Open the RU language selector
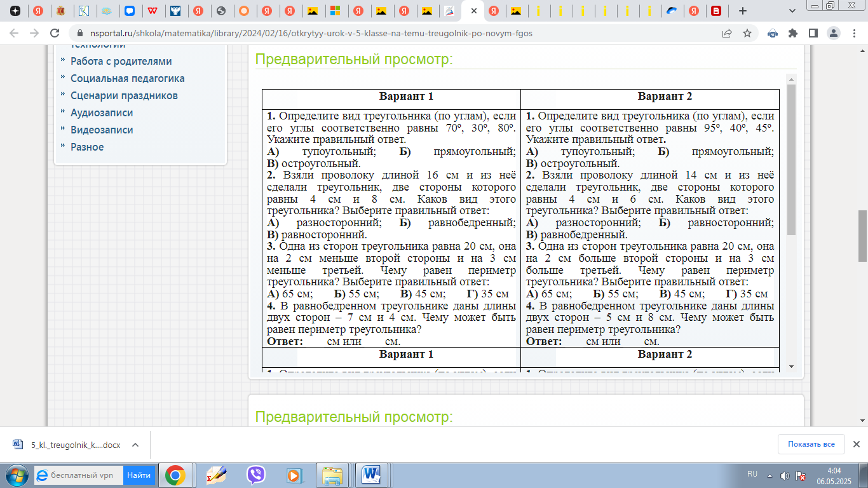The height and width of the screenshot is (488, 868). point(752,474)
